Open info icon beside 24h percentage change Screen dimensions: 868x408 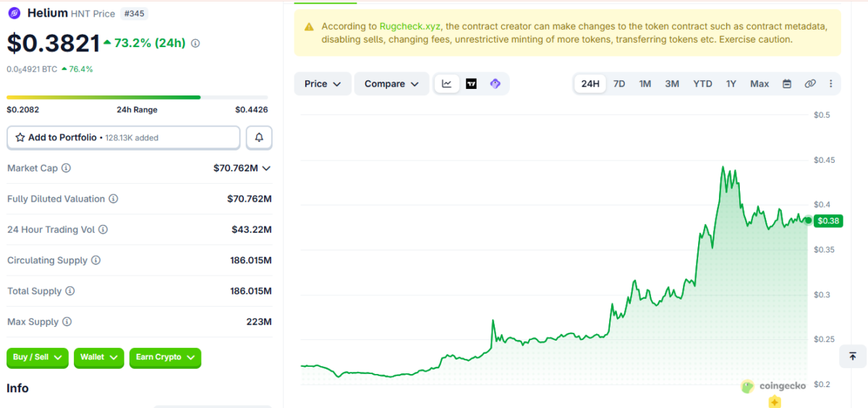click(195, 43)
